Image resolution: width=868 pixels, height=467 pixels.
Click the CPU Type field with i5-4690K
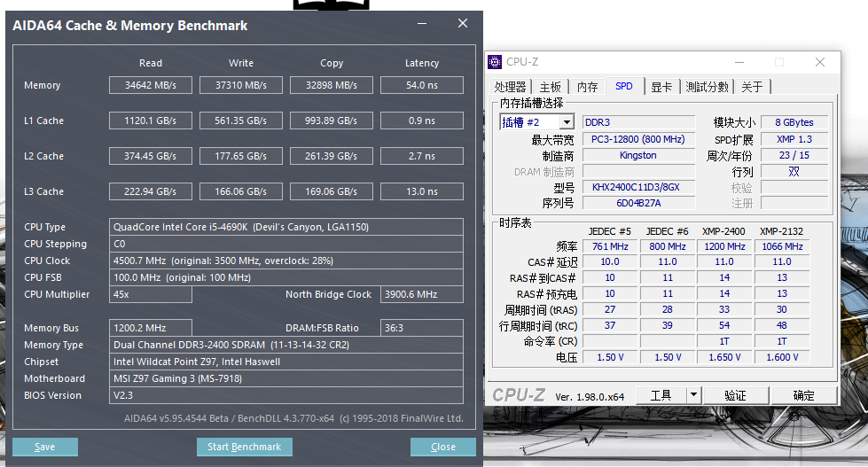click(286, 227)
